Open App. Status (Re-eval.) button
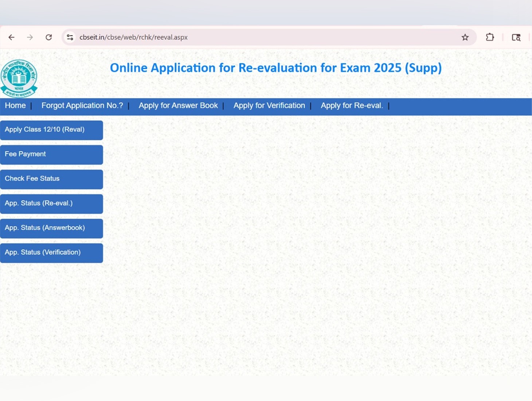532x401 pixels. coord(51,204)
